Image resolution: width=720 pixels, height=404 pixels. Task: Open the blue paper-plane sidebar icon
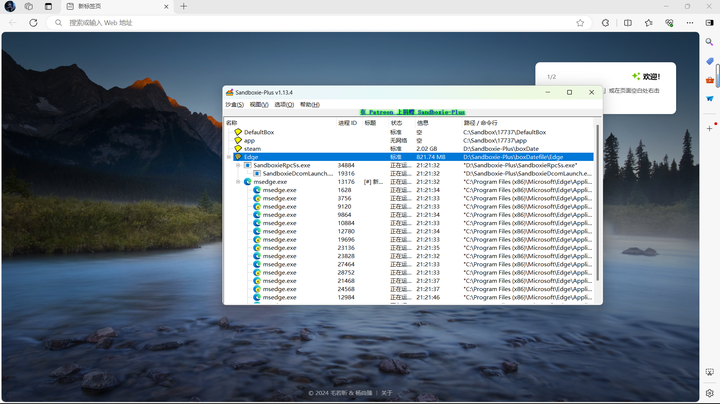pyautogui.click(x=709, y=99)
